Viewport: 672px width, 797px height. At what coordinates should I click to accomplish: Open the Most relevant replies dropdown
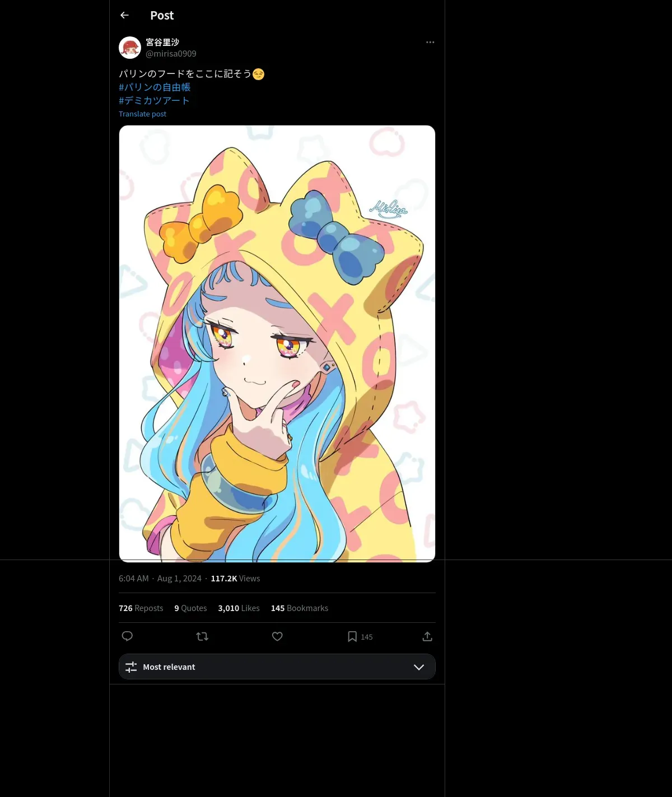pos(277,667)
